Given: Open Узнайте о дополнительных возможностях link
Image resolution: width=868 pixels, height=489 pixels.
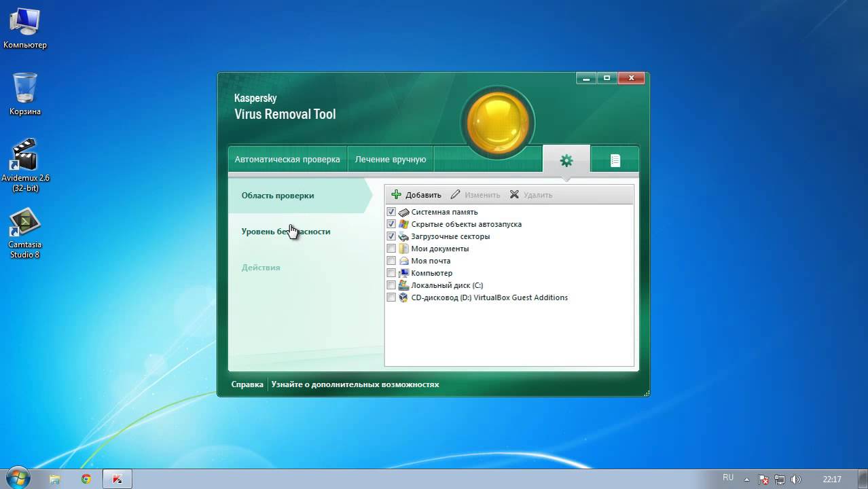Looking at the screenshot, I should [355, 384].
